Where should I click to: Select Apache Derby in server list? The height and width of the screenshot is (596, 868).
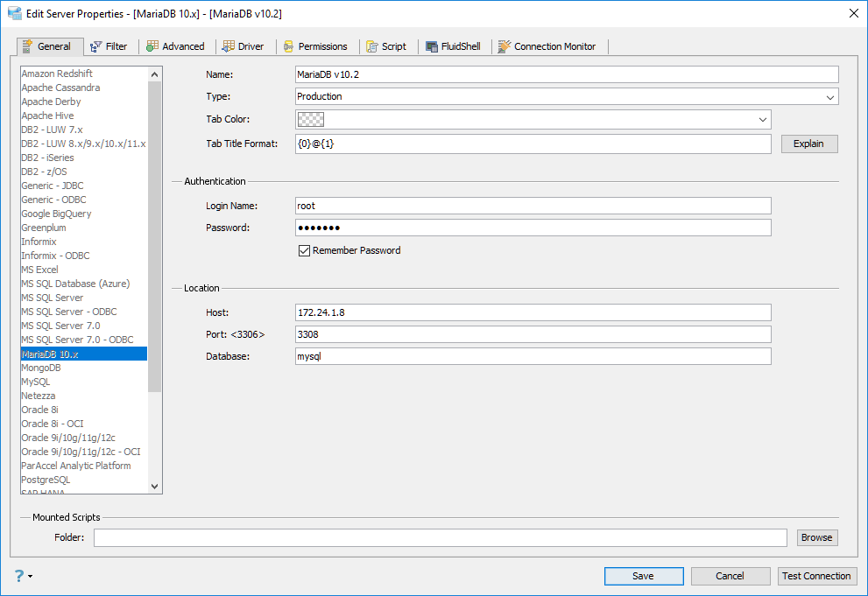pyautogui.click(x=84, y=102)
